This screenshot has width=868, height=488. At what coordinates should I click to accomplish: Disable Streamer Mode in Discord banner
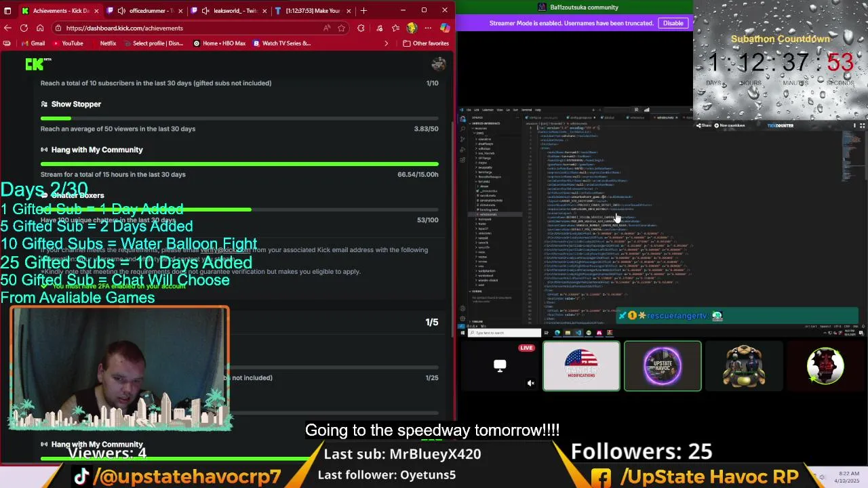click(673, 23)
